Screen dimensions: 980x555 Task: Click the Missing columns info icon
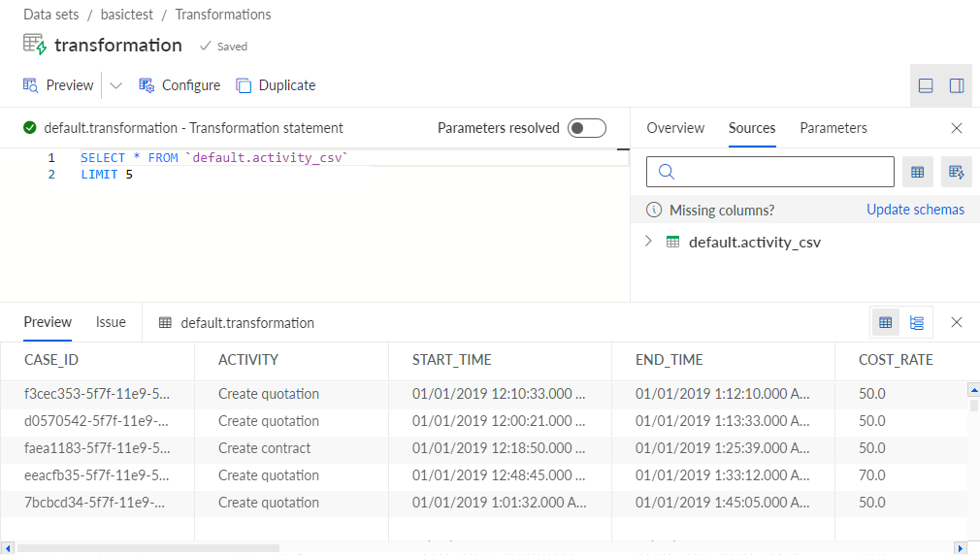click(654, 210)
